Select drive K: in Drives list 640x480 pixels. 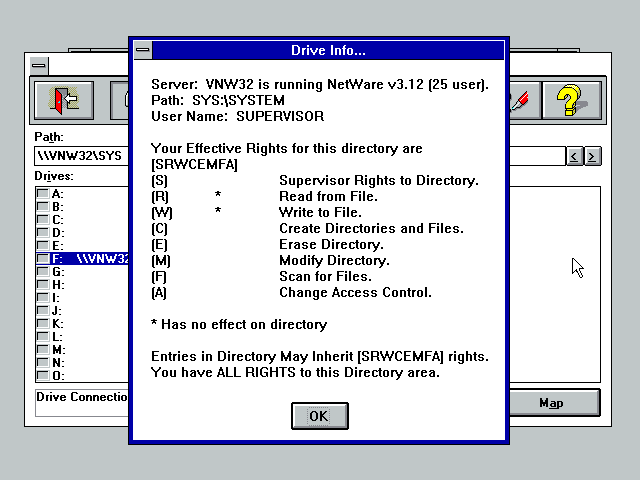click(x=82, y=324)
